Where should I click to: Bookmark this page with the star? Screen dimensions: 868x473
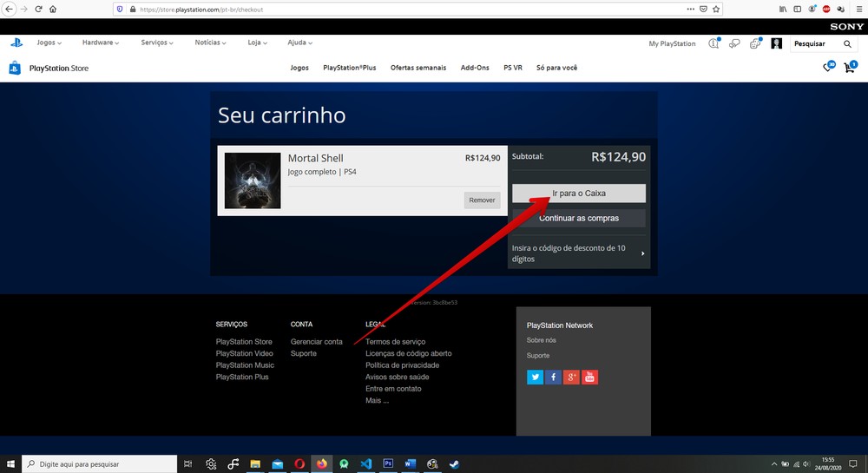point(716,9)
